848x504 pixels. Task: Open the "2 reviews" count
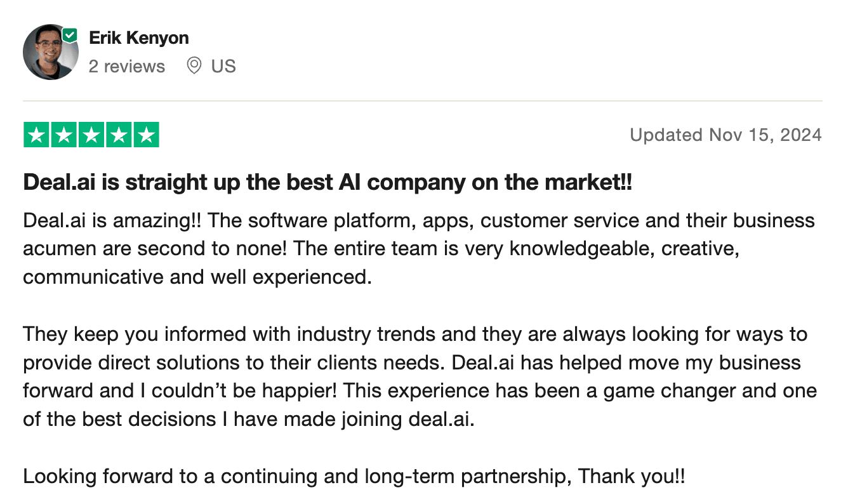coord(127,66)
